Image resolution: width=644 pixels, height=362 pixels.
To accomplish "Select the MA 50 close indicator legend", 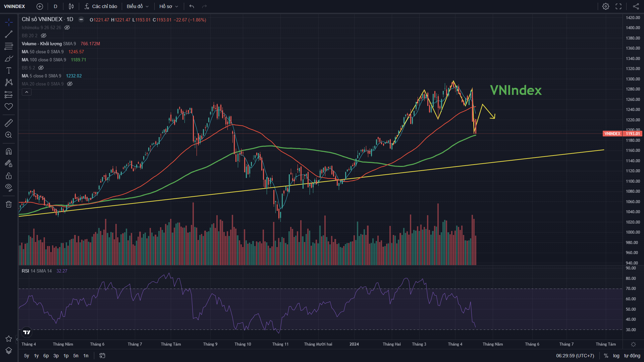I will point(43,52).
